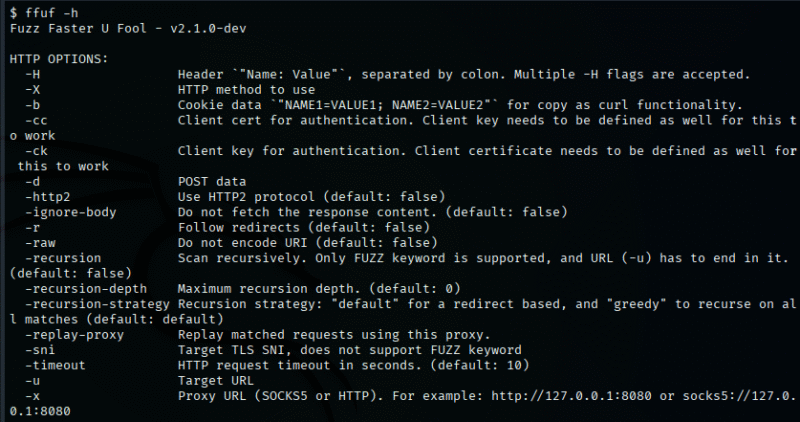Click the -H header flag
This screenshot has height=422, width=800.
pos(33,74)
